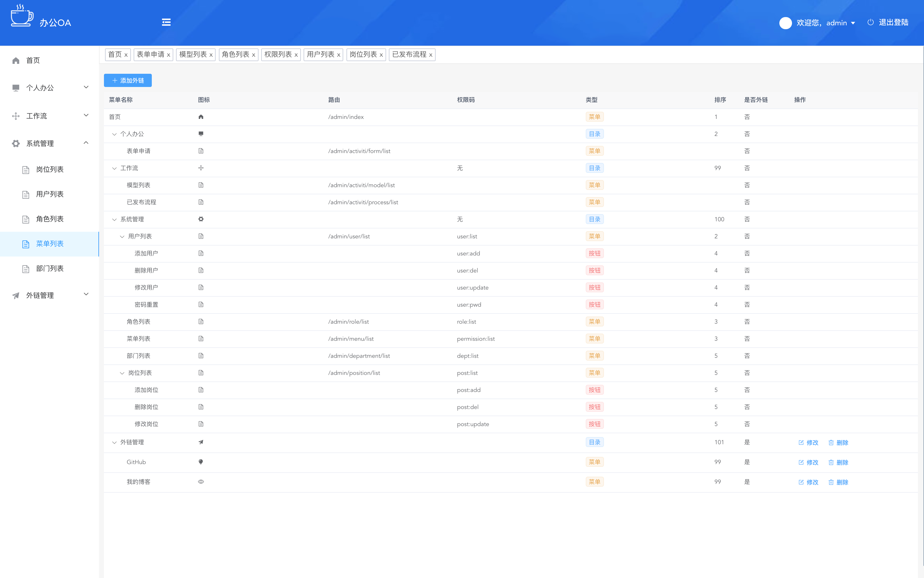This screenshot has width=924, height=578.
Task: Click the move icon beside 工作流 sidebar
Action: point(16,116)
